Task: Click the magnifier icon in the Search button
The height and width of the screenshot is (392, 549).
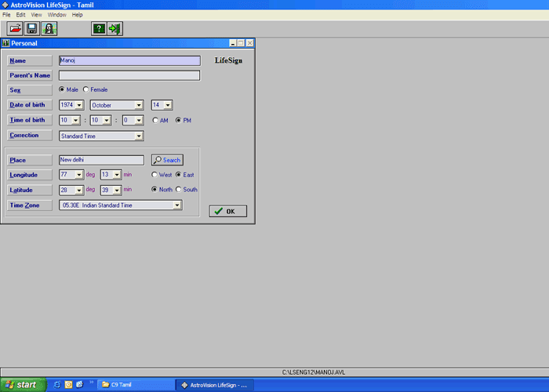Action: point(157,160)
